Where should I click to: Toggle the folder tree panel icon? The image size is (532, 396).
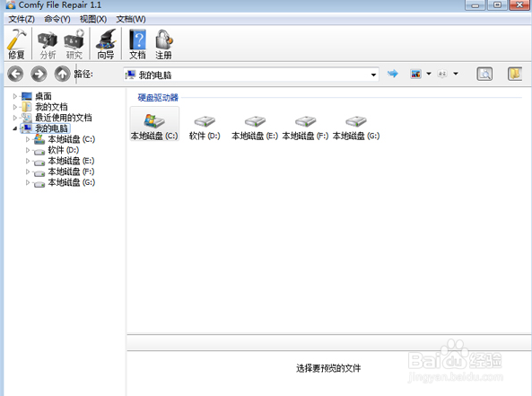(515, 74)
